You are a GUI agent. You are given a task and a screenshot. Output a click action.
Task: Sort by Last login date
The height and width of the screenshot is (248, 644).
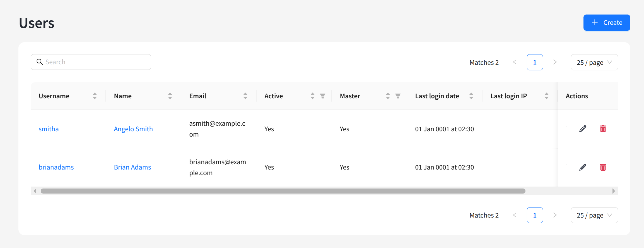coord(471,96)
